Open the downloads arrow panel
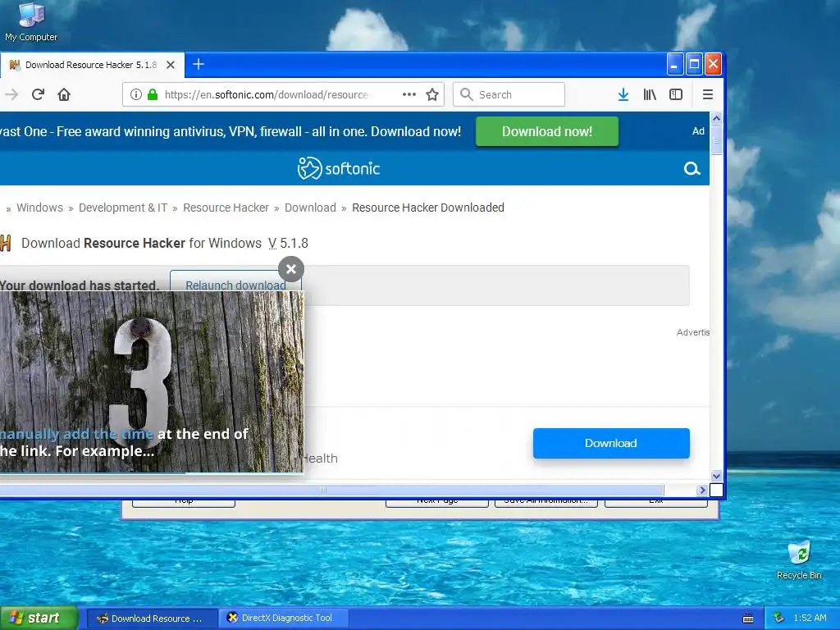 point(623,95)
